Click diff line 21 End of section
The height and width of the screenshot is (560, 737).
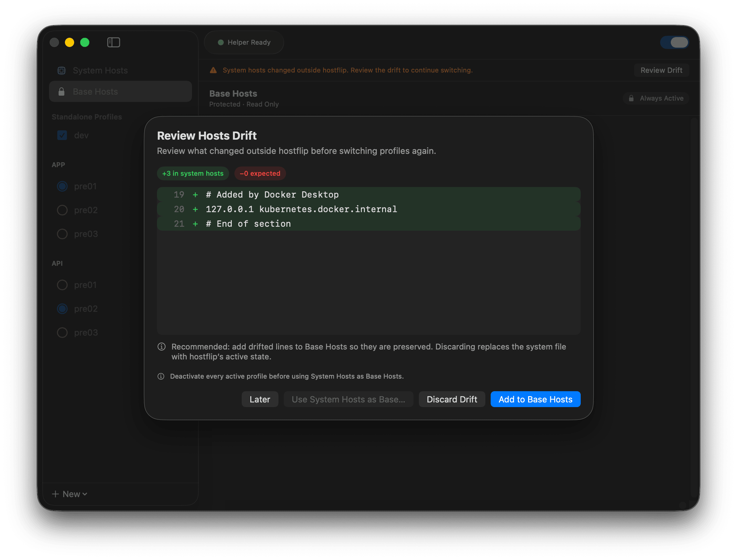[x=368, y=224]
